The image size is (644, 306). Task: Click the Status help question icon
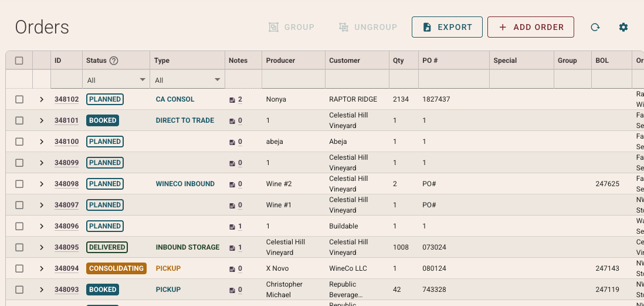click(114, 60)
